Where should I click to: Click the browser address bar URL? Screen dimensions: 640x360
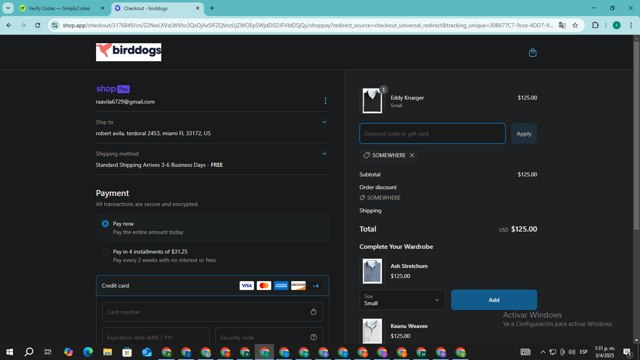click(x=307, y=25)
